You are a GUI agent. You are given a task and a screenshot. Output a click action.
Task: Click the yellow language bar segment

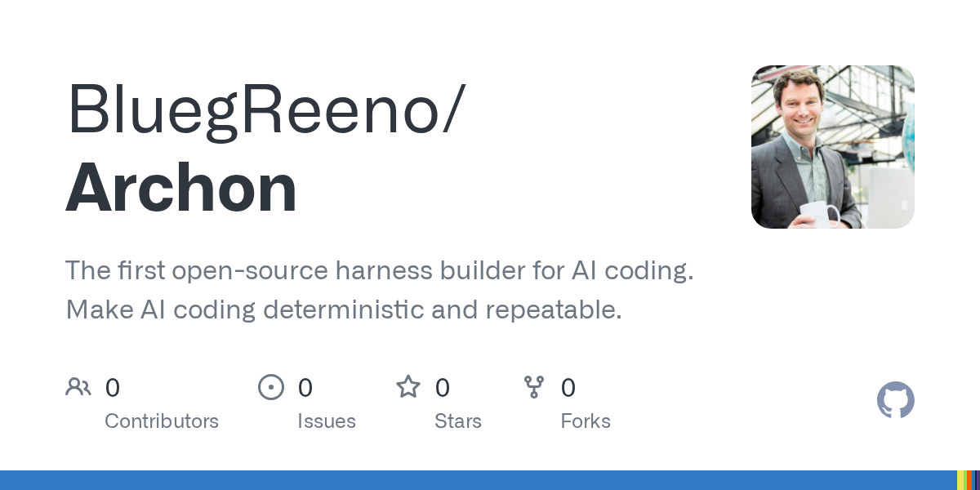pyautogui.click(x=960, y=480)
